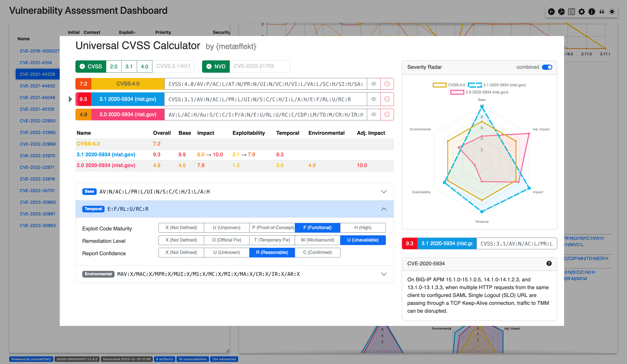The width and height of the screenshot is (627, 364).
Task: Open CVE-2021-45046 in the vulnerability list
Action: [x=38, y=98]
